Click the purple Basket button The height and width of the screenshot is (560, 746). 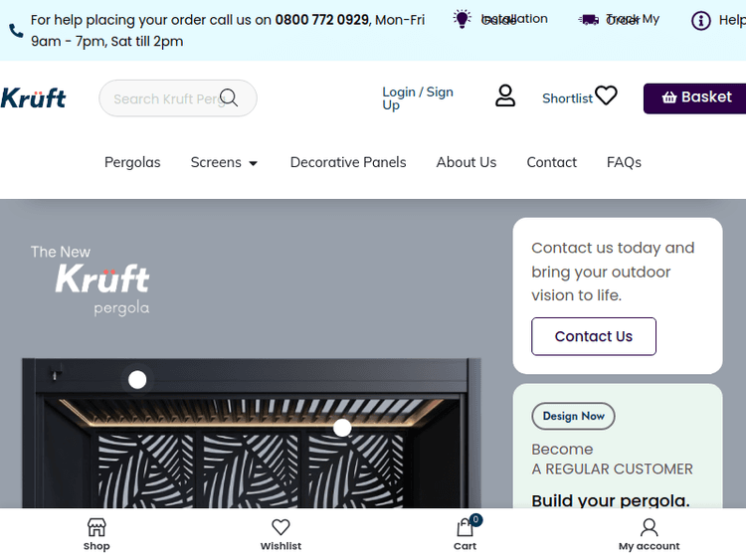pos(696,97)
